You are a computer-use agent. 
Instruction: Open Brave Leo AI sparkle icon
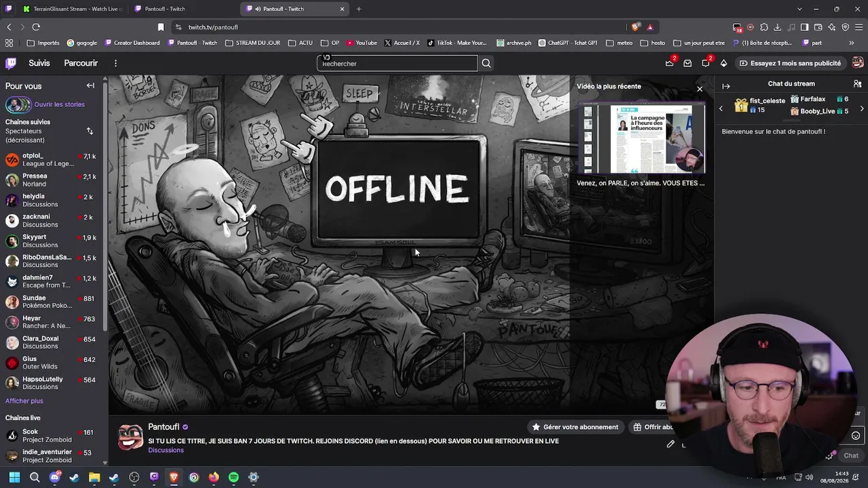(831, 27)
